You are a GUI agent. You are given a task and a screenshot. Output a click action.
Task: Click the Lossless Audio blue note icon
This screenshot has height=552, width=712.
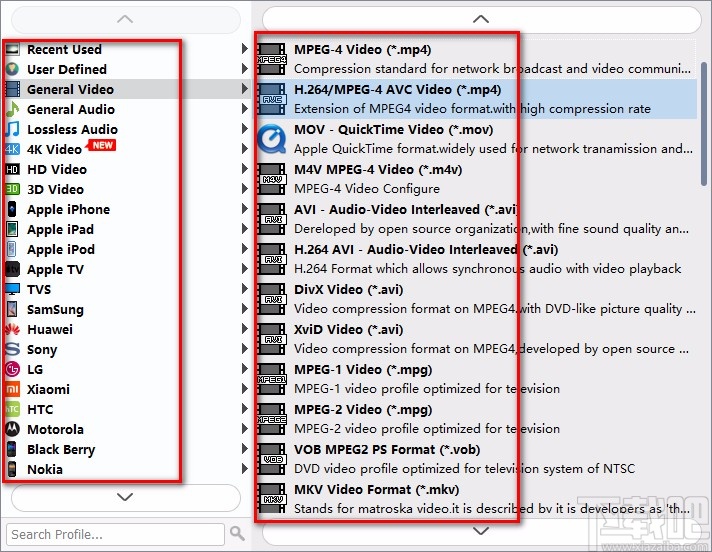pos(12,129)
